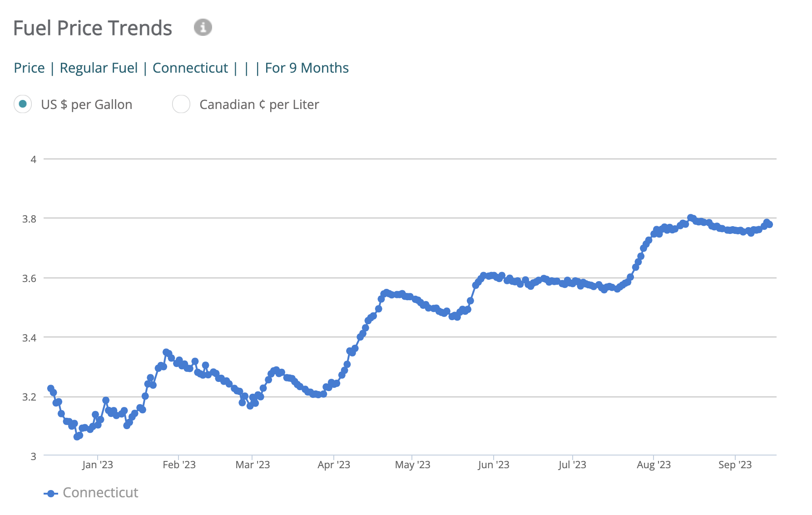Click the Fuel Price Trends heading

click(93, 28)
